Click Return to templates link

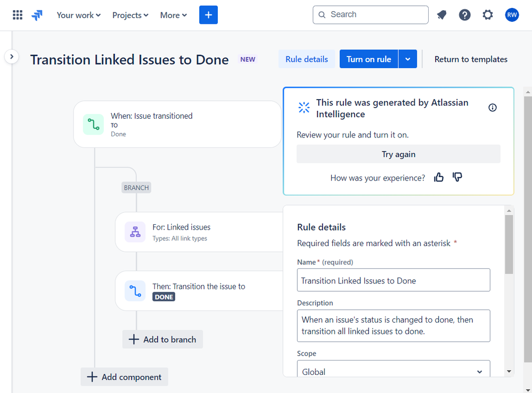[471, 60]
